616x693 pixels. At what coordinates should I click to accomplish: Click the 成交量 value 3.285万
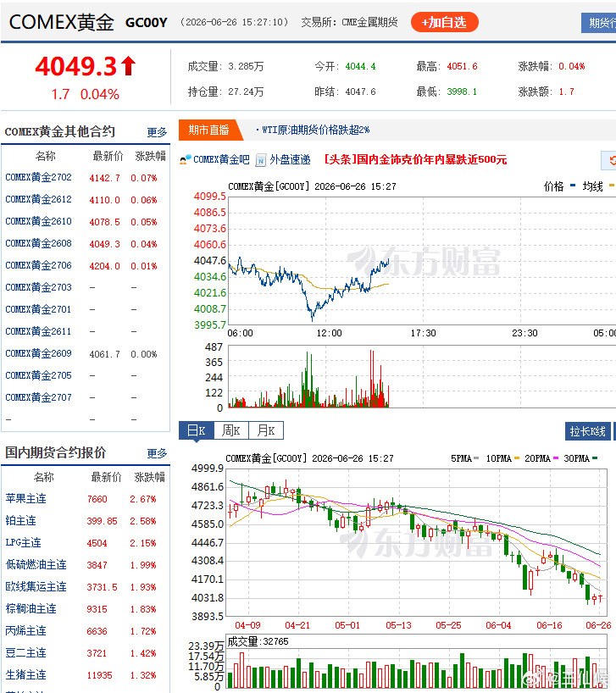pos(246,66)
